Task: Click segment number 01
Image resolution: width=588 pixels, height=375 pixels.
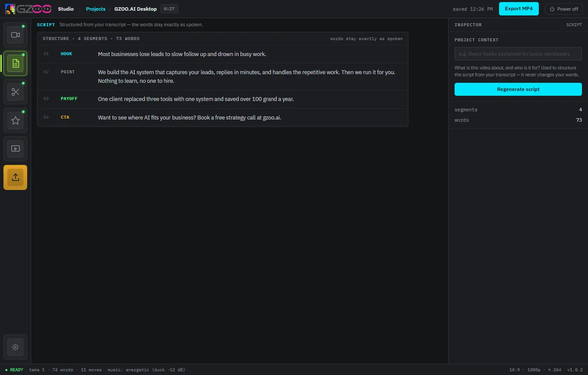Action: coord(46,54)
